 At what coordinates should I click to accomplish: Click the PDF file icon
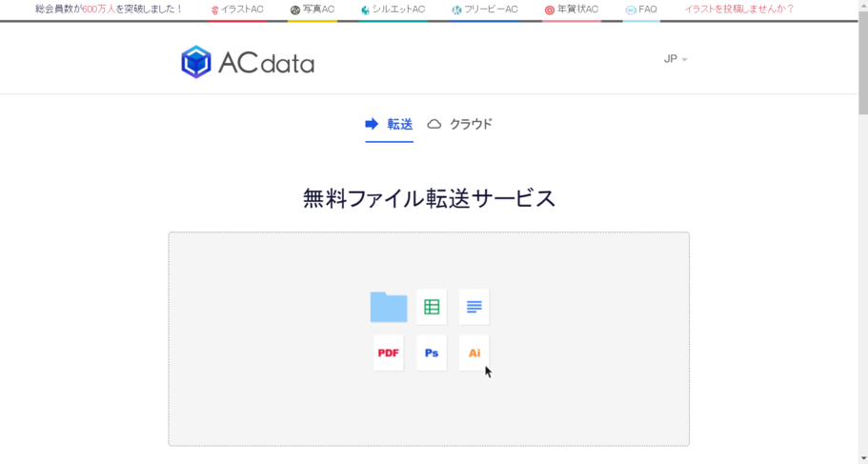(x=389, y=353)
